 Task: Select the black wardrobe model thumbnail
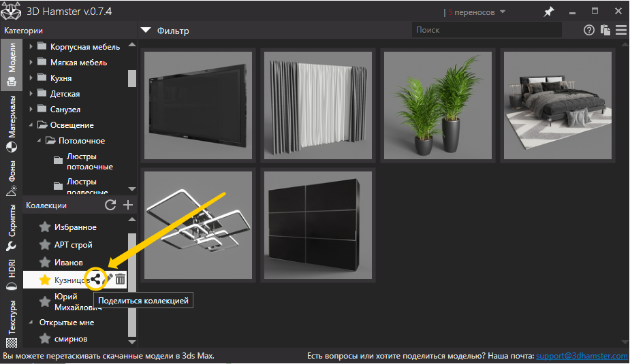[x=318, y=225]
